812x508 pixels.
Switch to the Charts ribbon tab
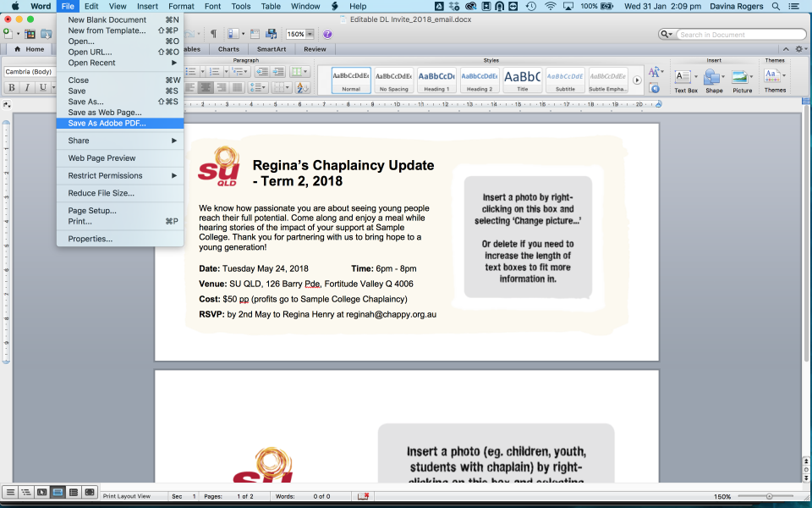(x=228, y=49)
